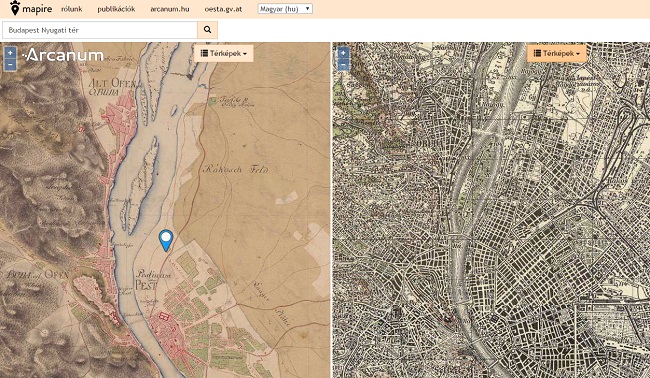Expand the Magyar (hu) language selector
650x378 pixels.
point(285,9)
